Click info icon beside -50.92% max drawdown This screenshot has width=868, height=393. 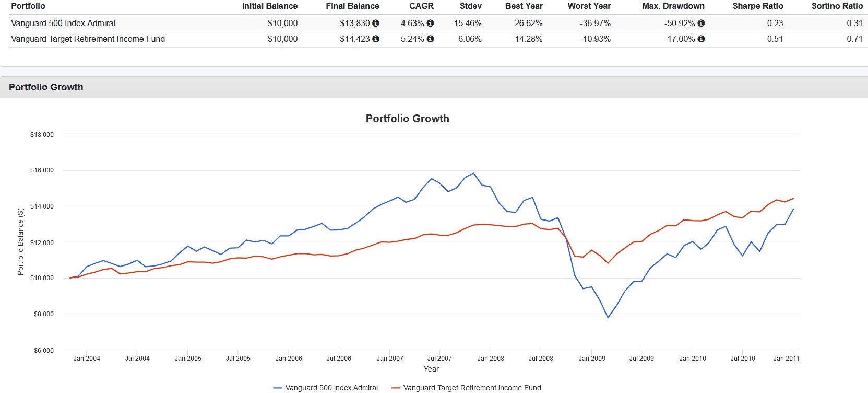[x=701, y=23]
